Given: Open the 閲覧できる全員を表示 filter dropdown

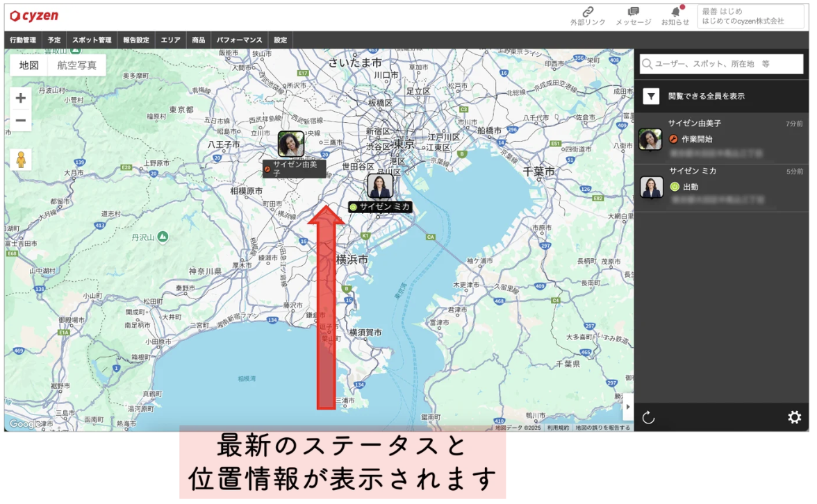Looking at the screenshot, I should point(722,96).
